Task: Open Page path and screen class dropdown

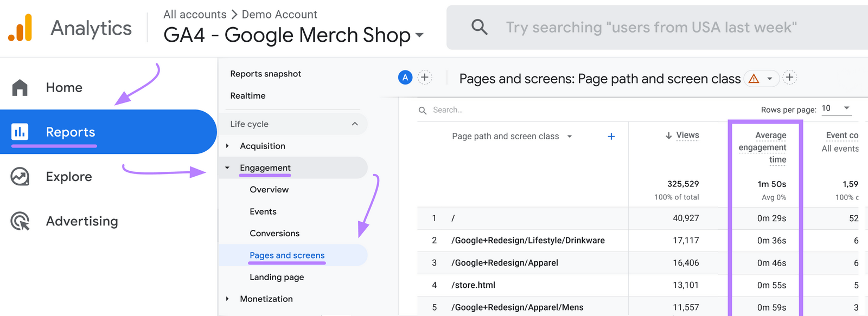Action: [x=569, y=137]
